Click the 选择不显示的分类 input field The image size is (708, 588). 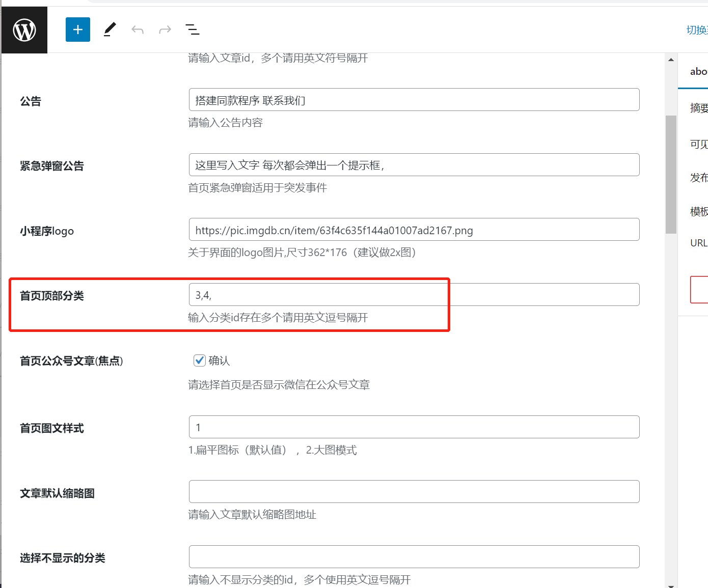[414, 557]
